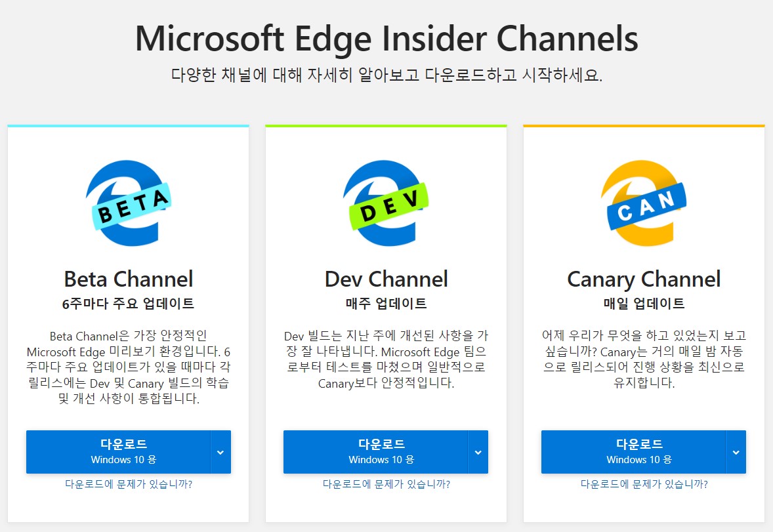Click the "Dev Channel" heading
This screenshot has height=532, width=773.
(x=386, y=279)
